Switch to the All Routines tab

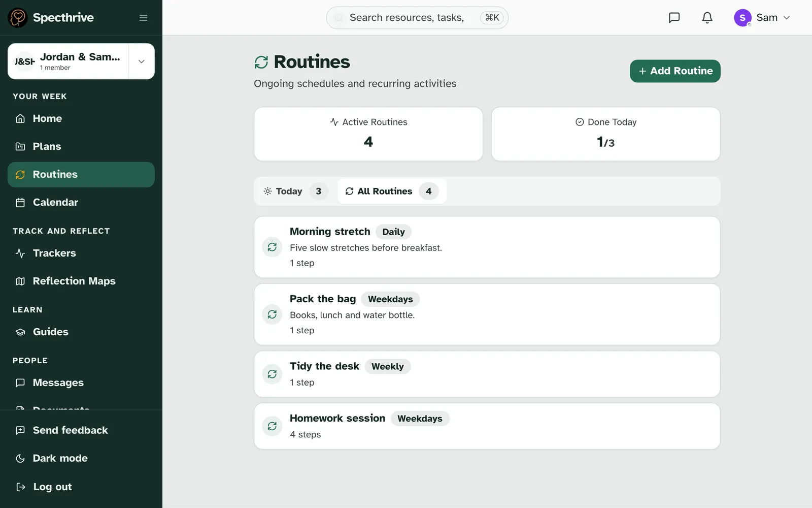[x=392, y=191]
